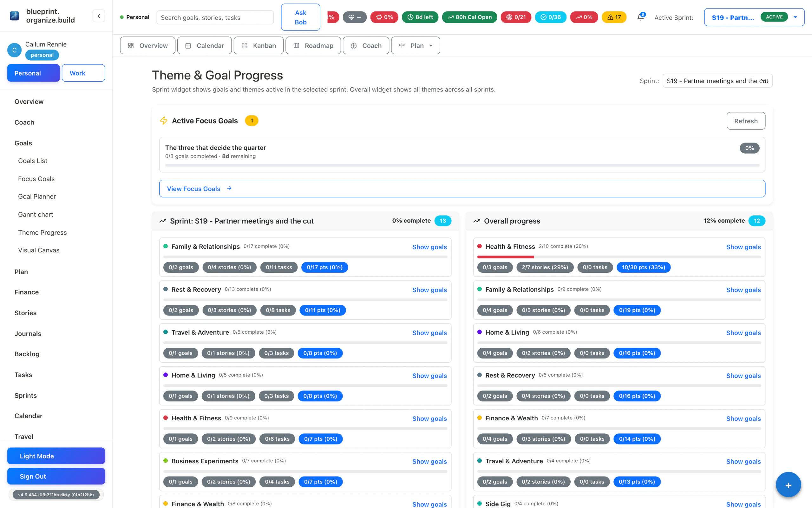The height and width of the screenshot is (508, 812).
Task: Open Gannt chart in the sidebar
Action: [x=36, y=214]
